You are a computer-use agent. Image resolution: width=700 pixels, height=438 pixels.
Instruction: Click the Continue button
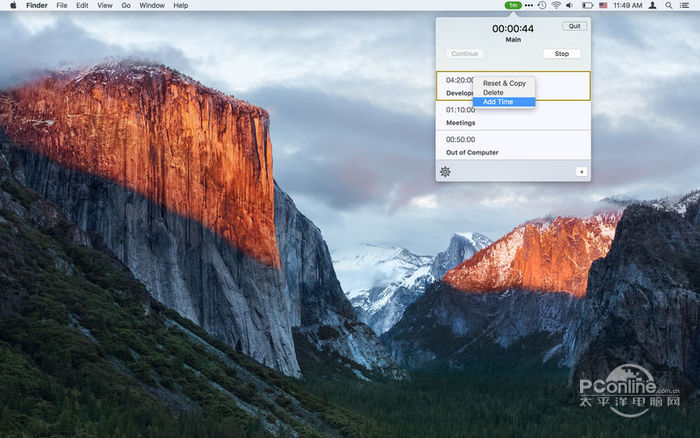(465, 54)
